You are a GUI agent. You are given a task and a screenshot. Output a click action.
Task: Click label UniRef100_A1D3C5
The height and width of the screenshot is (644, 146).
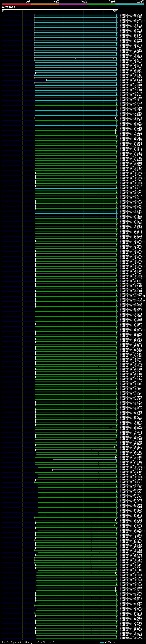[131, 605]
